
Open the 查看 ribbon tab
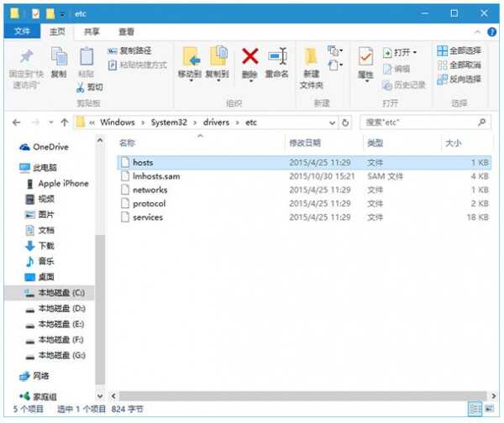(x=126, y=32)
